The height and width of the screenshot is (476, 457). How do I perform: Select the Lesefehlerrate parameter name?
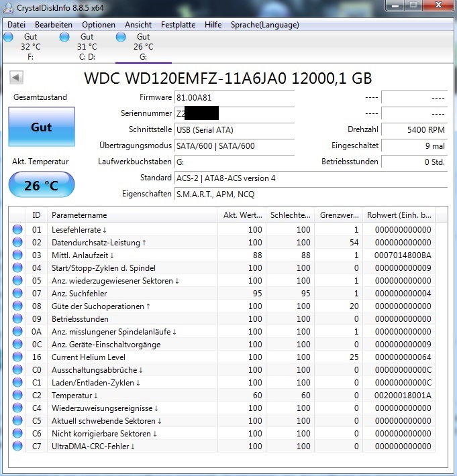79,229
